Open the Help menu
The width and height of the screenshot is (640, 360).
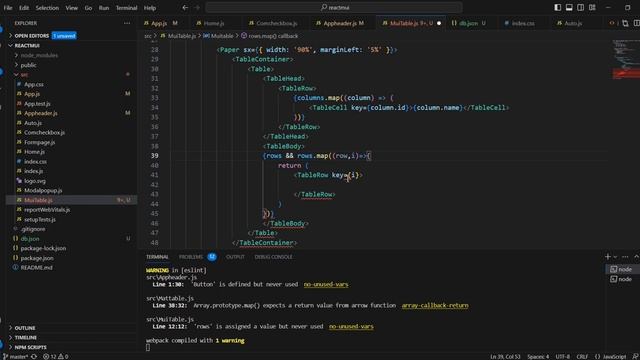click(150, 8)
